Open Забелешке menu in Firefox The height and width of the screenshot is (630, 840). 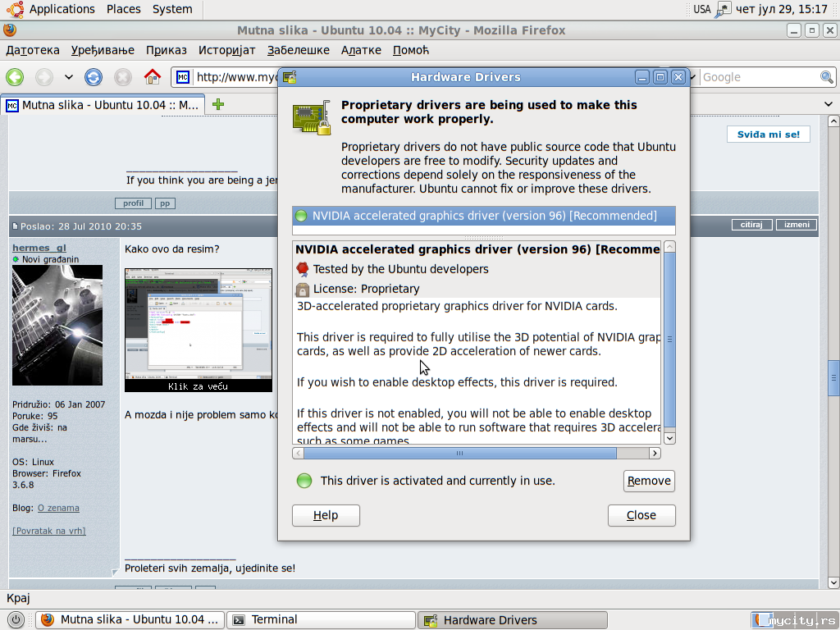click(299, 50)
